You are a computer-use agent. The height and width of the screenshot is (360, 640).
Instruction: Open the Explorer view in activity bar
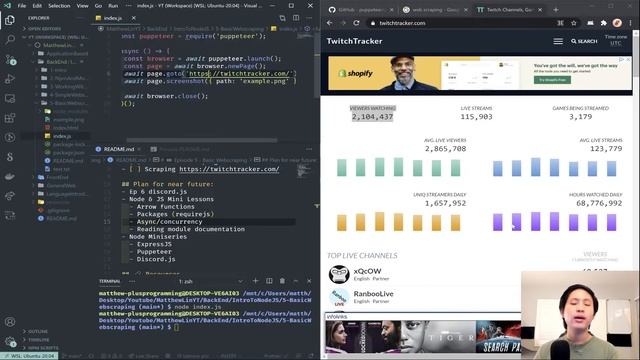click(x=10, y=20)
